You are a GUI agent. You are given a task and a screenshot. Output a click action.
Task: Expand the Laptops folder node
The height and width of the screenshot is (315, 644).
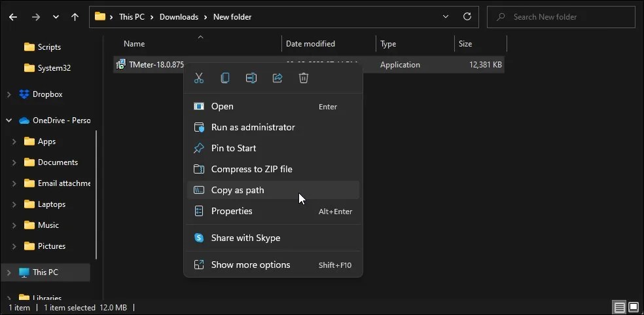point(14,205)
